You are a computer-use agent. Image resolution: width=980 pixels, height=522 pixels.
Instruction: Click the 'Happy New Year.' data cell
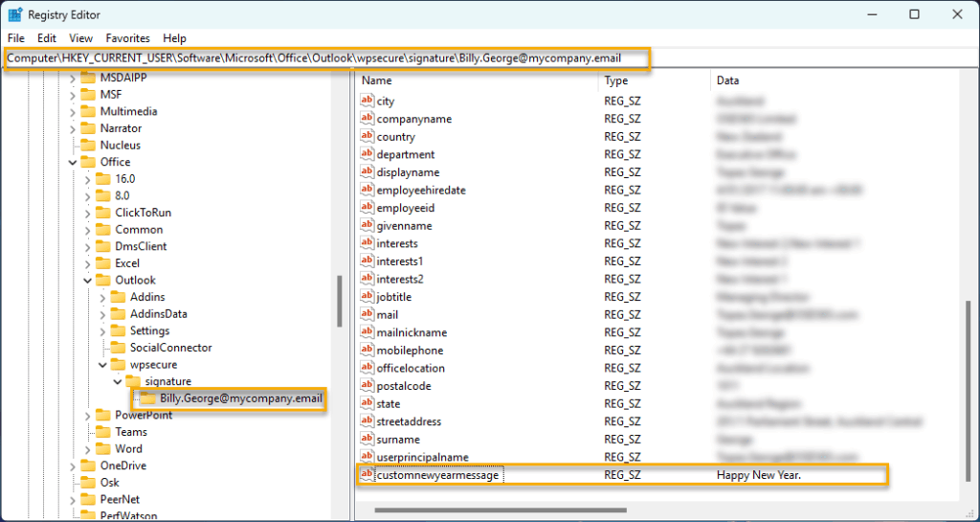(759, 475)
